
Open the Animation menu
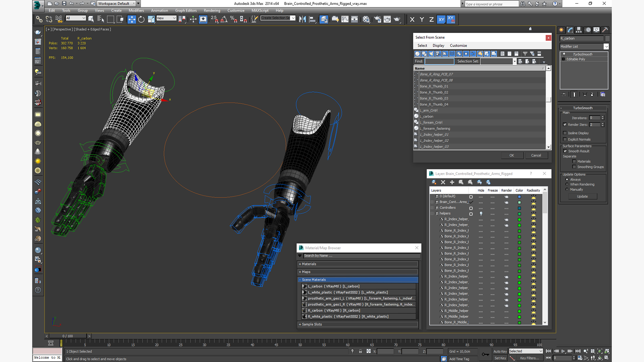(159, 11)
